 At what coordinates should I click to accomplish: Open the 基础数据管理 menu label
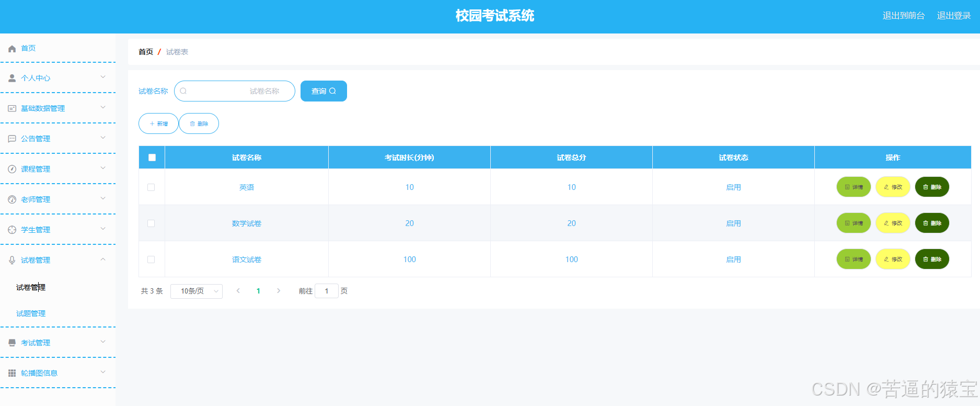coord(43,109)
